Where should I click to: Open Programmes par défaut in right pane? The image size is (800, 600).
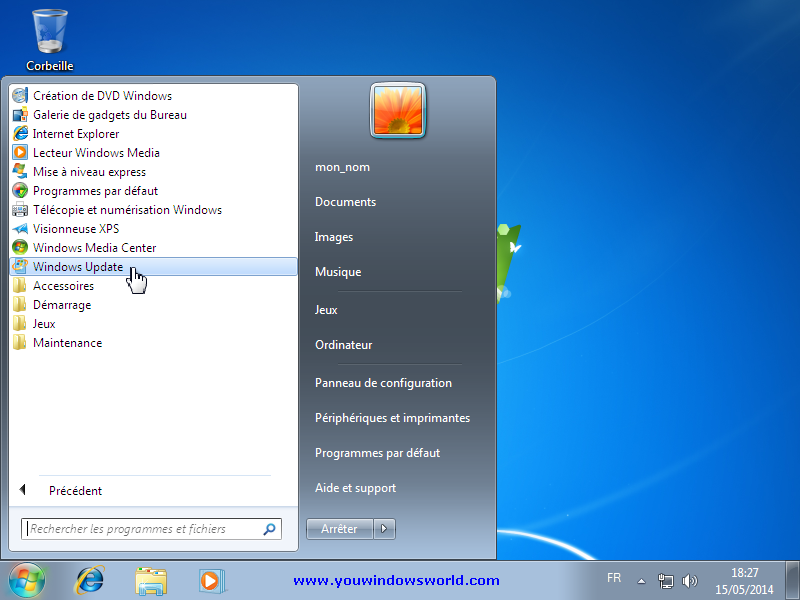click(x=377, y=453)
